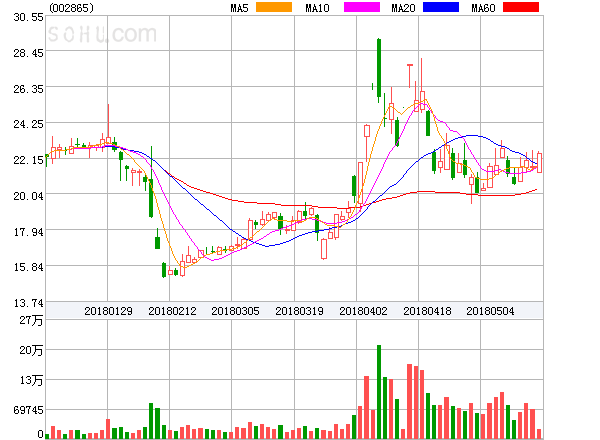
Task: Click the 13.74 price axis label
Action: point(28,303)
